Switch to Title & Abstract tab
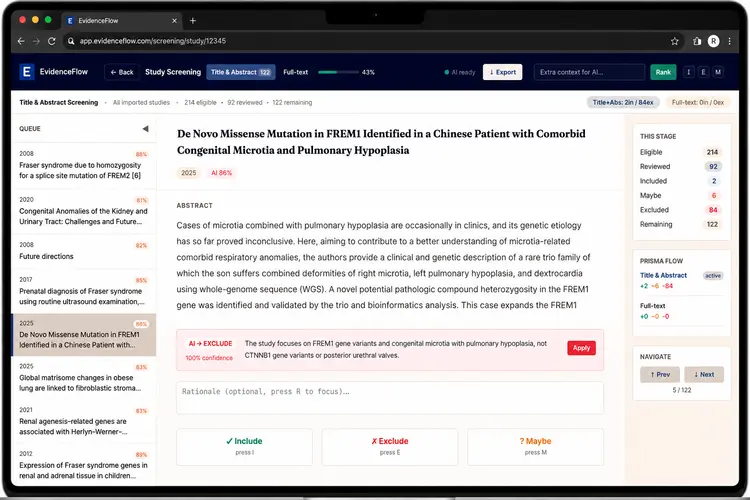The height and width of the screenshot is (500, 750). [x=241, y=72]
